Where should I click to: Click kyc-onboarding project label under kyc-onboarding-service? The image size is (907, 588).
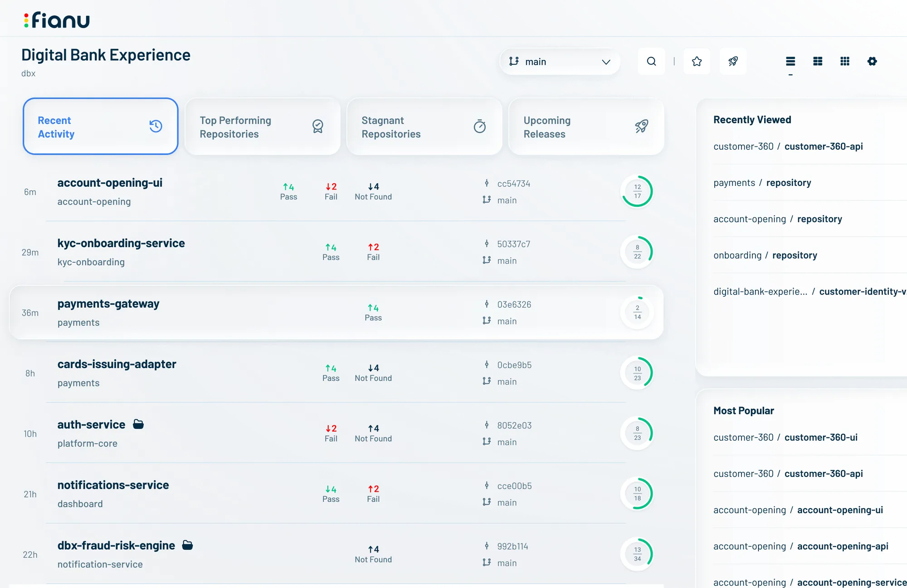point(91,262)
